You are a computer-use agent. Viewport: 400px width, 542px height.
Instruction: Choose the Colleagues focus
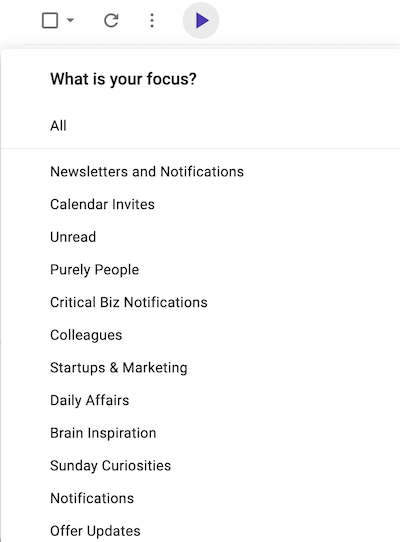pos(201,335)
